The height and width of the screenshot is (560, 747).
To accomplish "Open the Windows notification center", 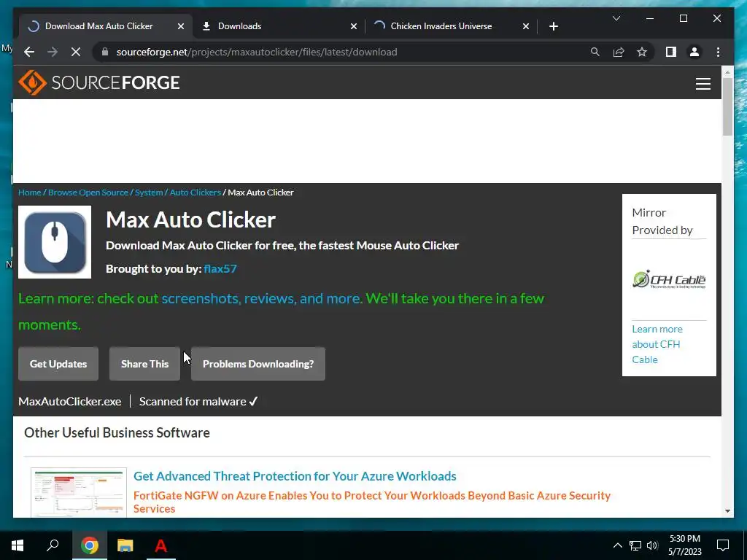I will click(723, 545).
